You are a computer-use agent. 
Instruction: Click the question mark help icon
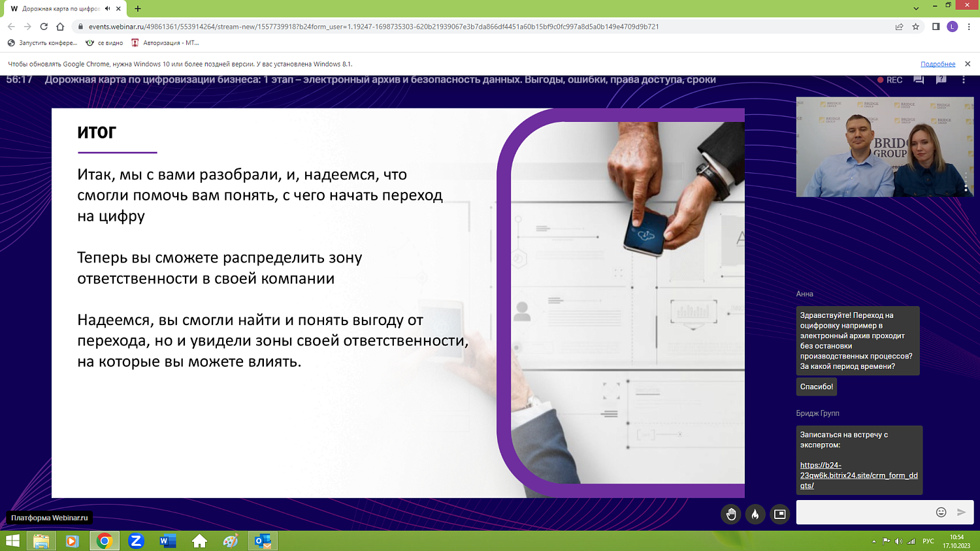[x=941, y=79]
